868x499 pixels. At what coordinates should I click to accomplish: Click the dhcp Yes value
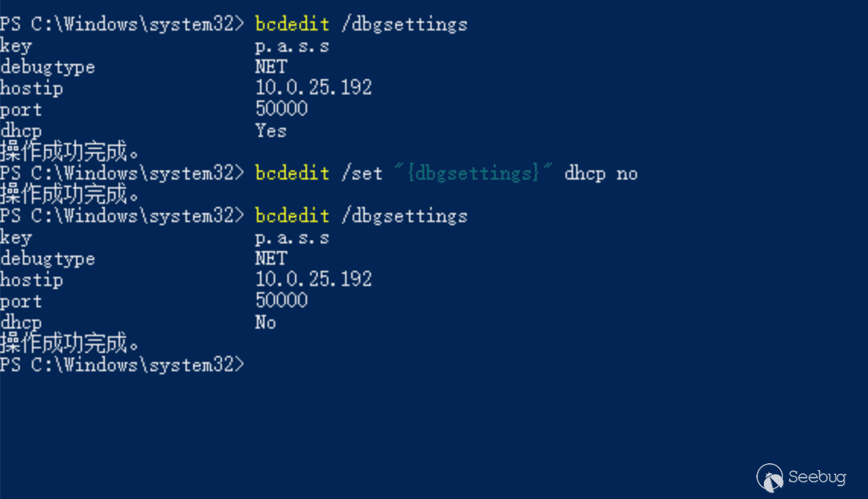271,131
